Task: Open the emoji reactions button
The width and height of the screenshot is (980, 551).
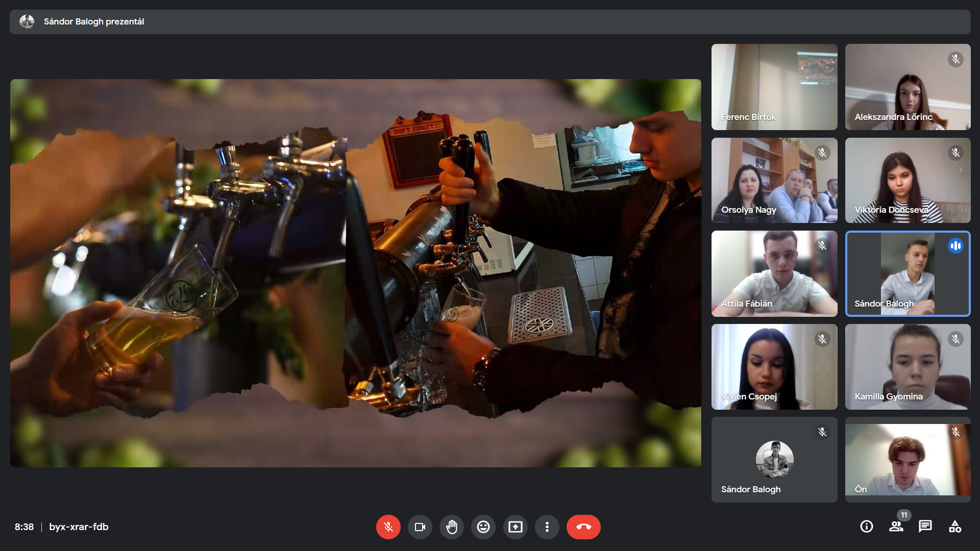Action: pos(483,527)
